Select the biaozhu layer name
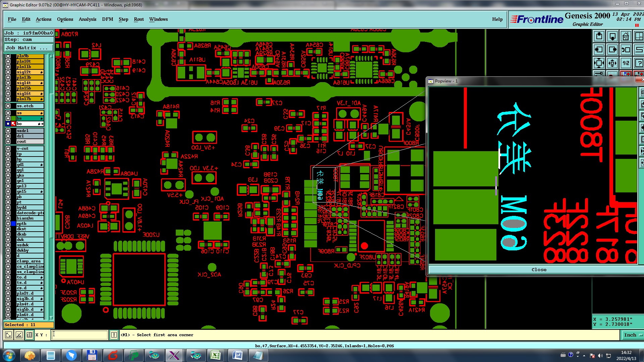644x362 pixels. (x=30, y=218)
